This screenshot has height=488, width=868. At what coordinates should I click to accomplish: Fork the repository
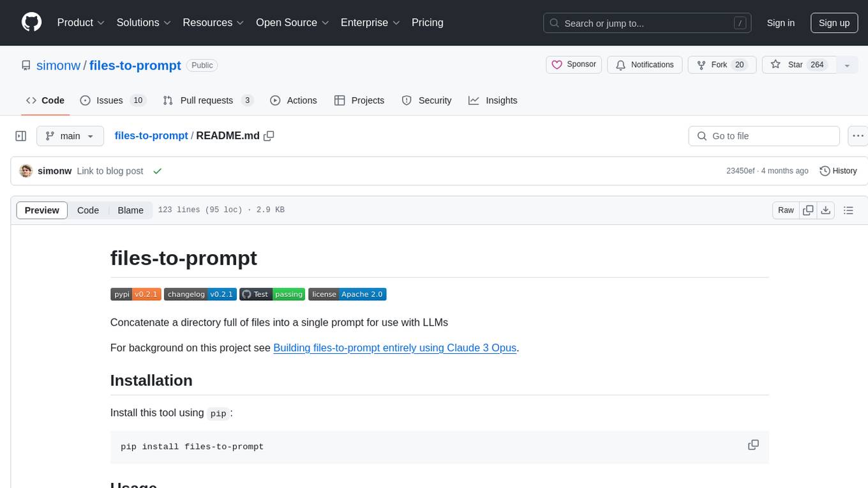722,65
